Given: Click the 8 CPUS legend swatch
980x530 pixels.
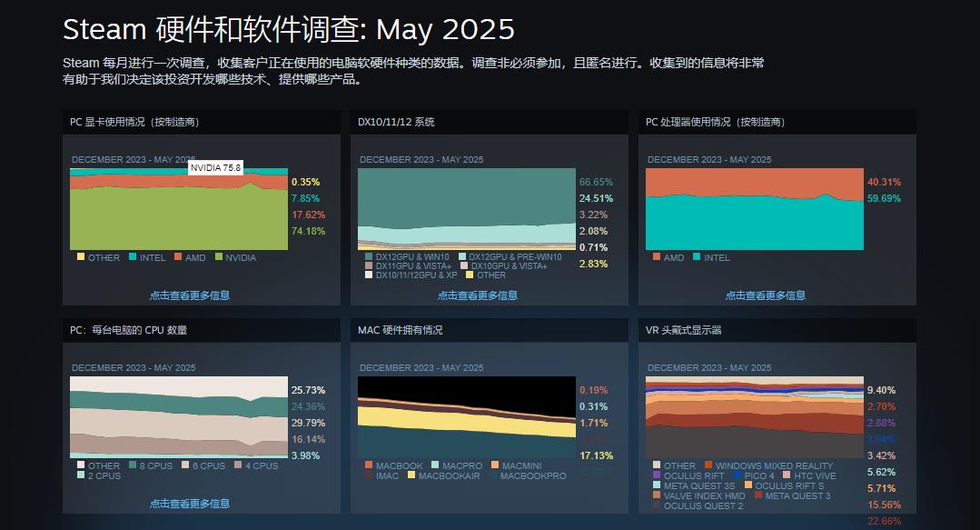Looking at the screenshot, I should (132, 465).
